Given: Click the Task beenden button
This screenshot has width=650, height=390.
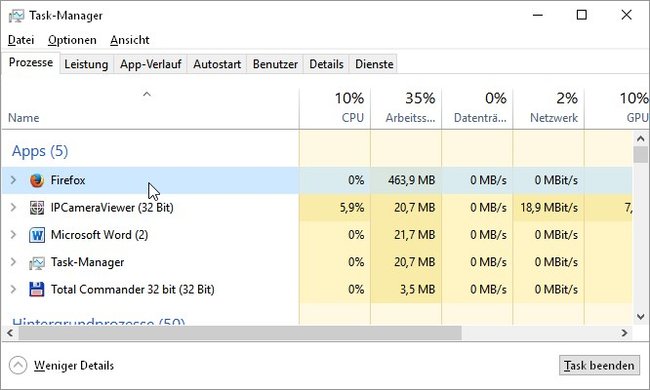Looking at the screenshot, I should (x=599, y=366).
